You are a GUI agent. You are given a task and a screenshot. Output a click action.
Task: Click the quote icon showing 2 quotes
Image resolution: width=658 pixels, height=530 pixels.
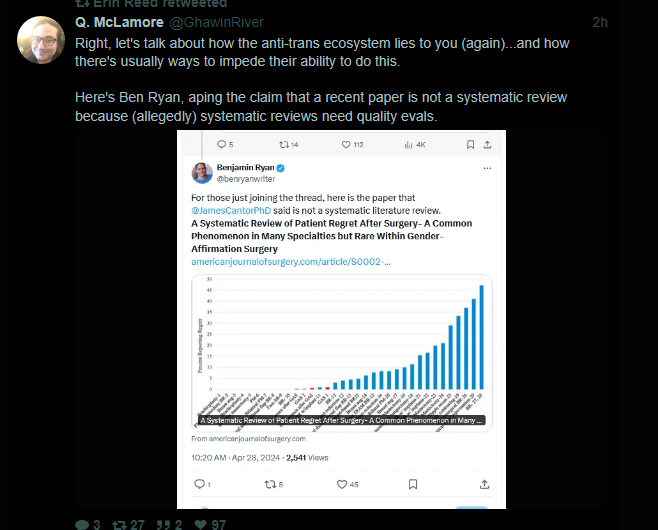point(163,524)
